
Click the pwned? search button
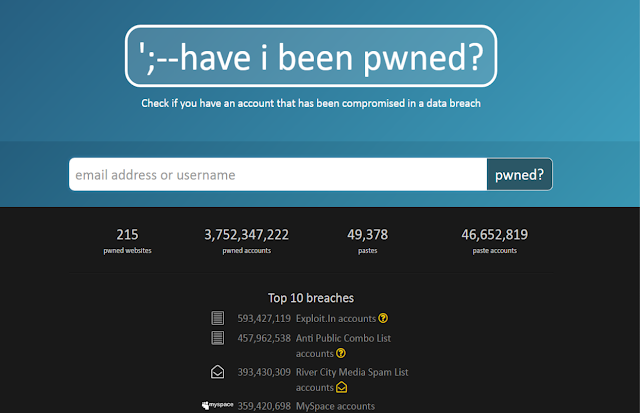pyautogui.click(x=520, y=175)
